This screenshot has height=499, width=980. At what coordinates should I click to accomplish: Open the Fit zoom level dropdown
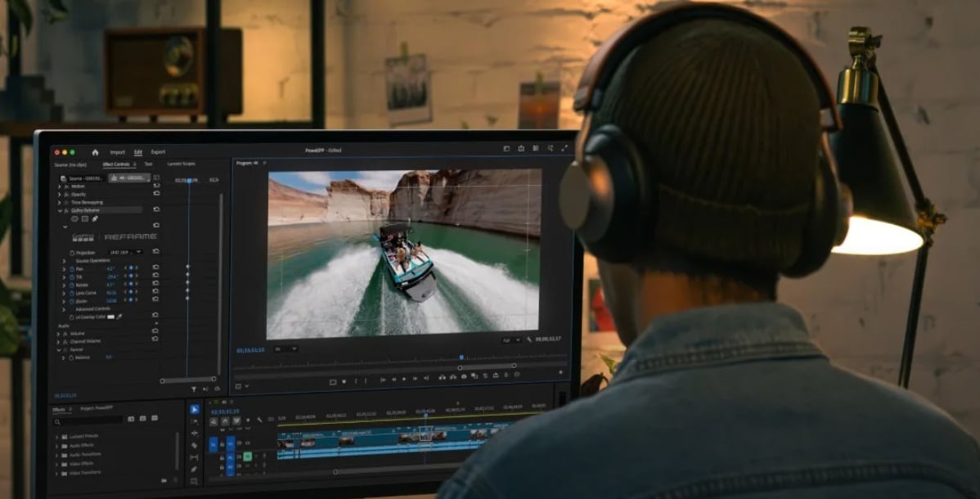click(x=285, y=349)
